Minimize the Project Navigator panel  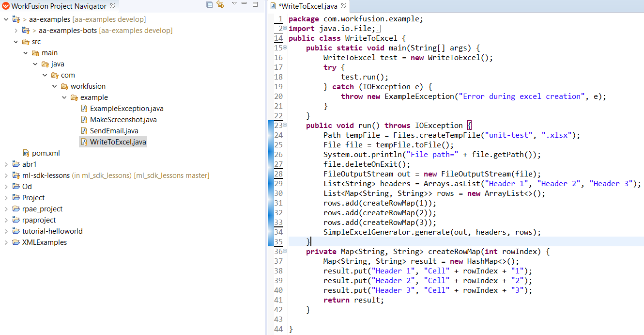point(245,4)
